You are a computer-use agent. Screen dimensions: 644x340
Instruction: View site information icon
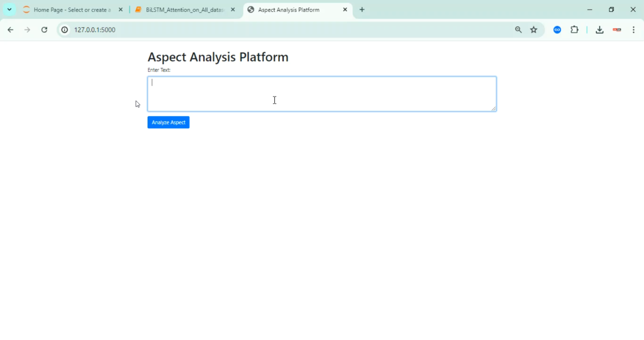tap(65, 30)
